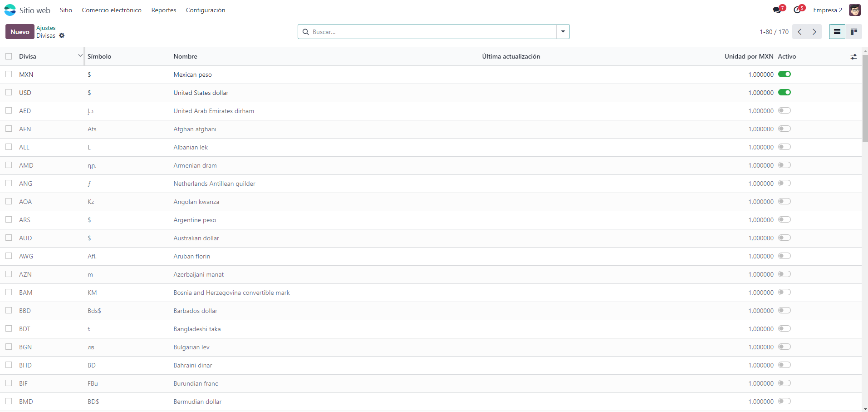Expand the search filter options dropdown

(x=563, y=32)
